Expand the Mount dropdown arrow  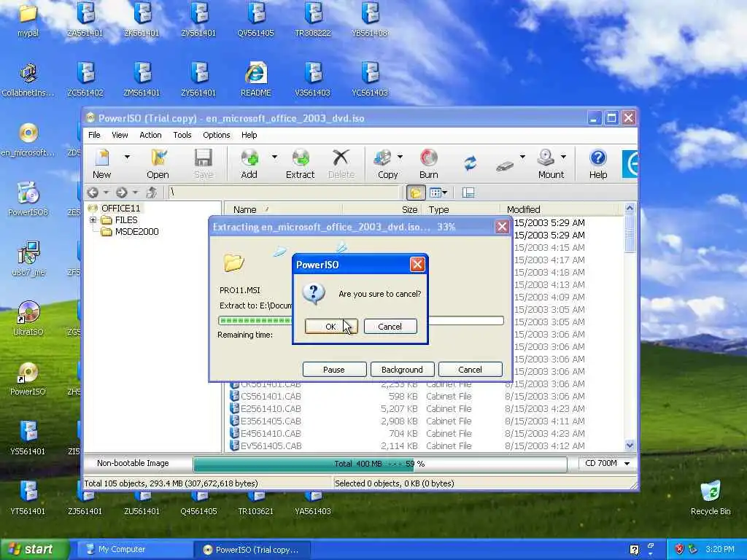click(x=564, y=157)
